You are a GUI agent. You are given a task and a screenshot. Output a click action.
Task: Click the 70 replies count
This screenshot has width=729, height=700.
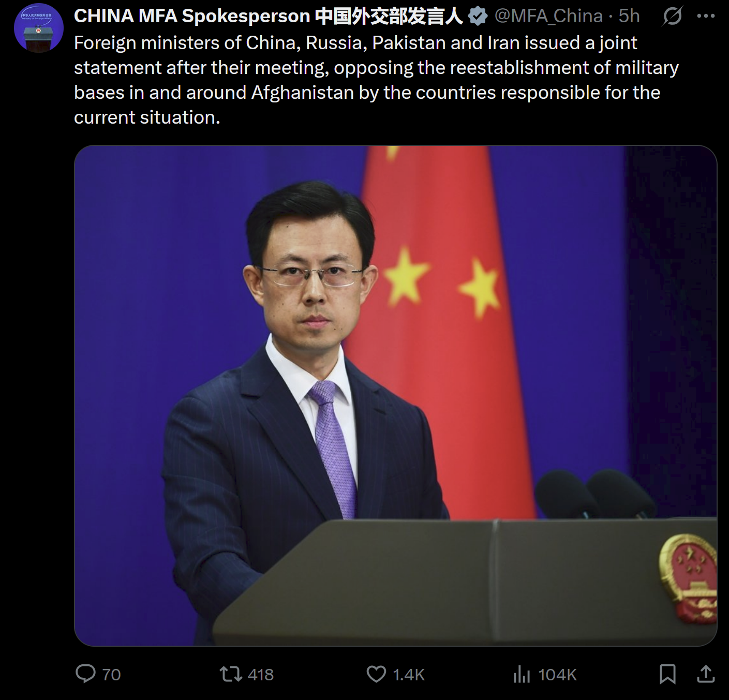click(x=111, y=675)
